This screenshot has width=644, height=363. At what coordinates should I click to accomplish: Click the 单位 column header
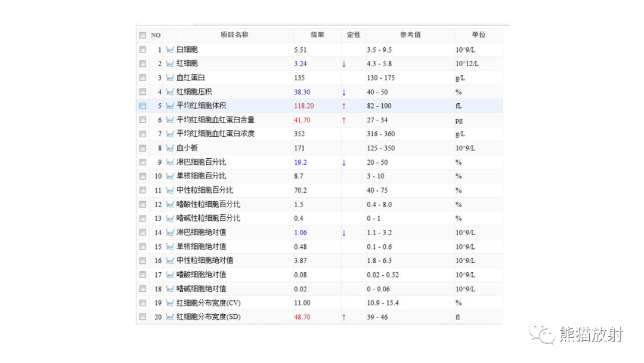click(478, 35)
